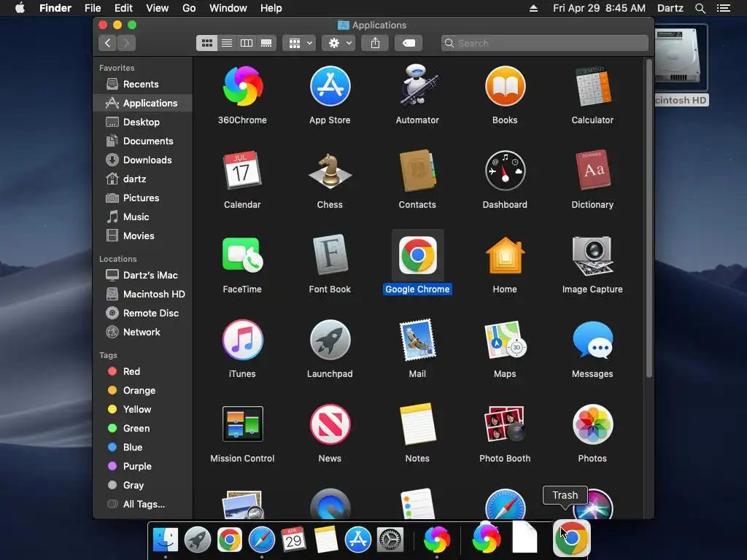Click the Google Chrome icon in Applications
Screen dimensions: 747x560
point(417,255)
